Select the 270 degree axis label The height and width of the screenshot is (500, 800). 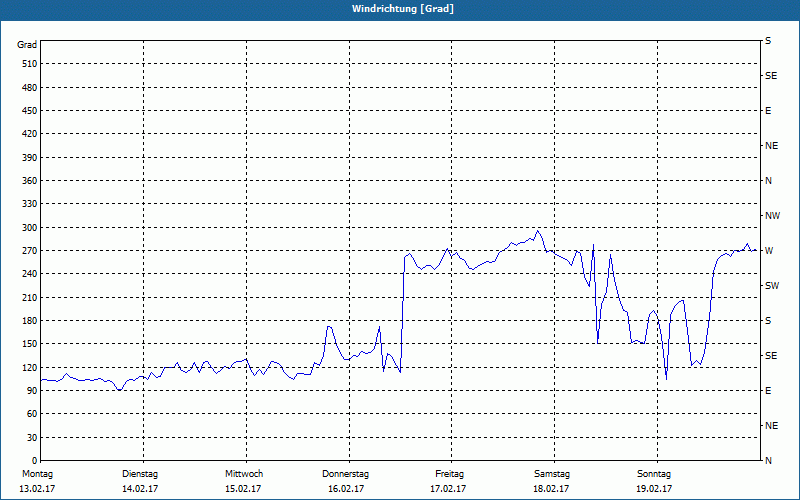point(29,251)
